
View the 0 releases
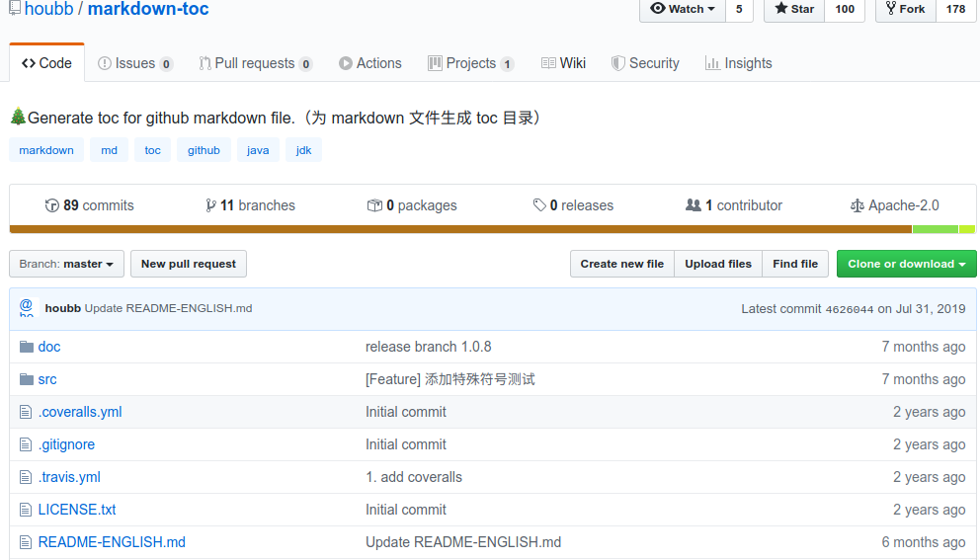click(573, 205)
